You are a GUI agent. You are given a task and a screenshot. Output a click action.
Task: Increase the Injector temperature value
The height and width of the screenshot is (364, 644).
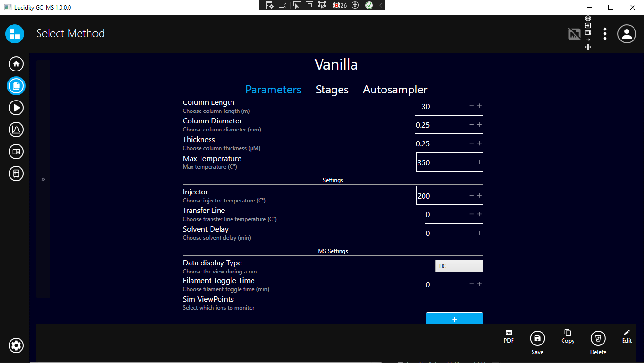(479, 195)
